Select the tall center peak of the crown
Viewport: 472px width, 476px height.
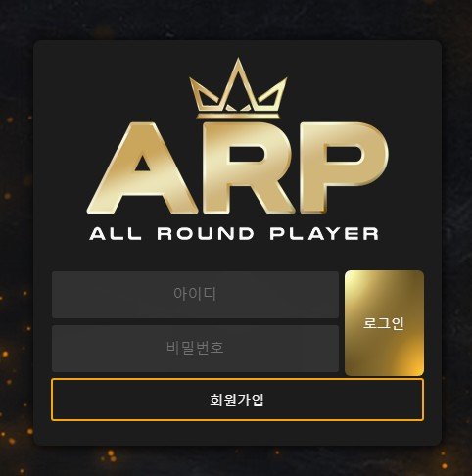(x=238, y=81)
